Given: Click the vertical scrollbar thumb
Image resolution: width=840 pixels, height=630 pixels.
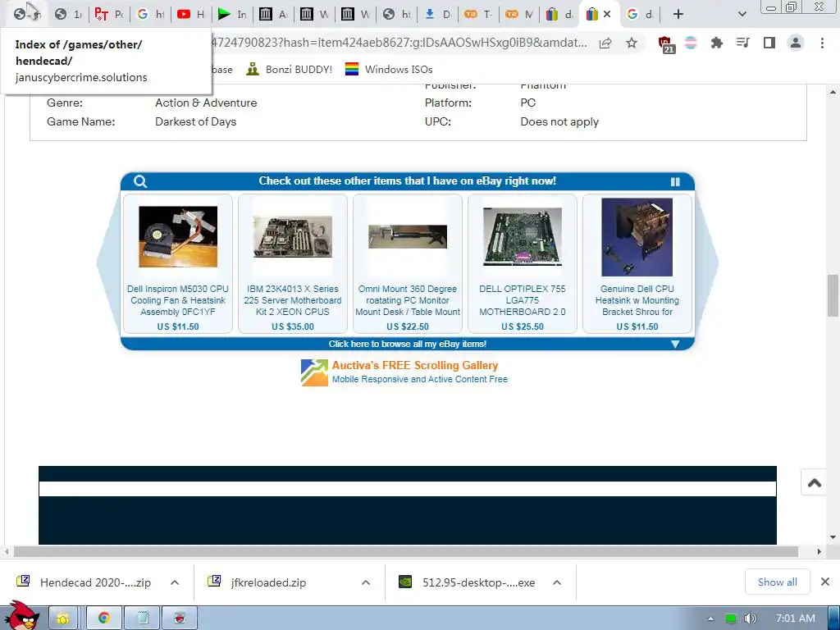Looking at the screenshot, I should (x=833, y=295).
